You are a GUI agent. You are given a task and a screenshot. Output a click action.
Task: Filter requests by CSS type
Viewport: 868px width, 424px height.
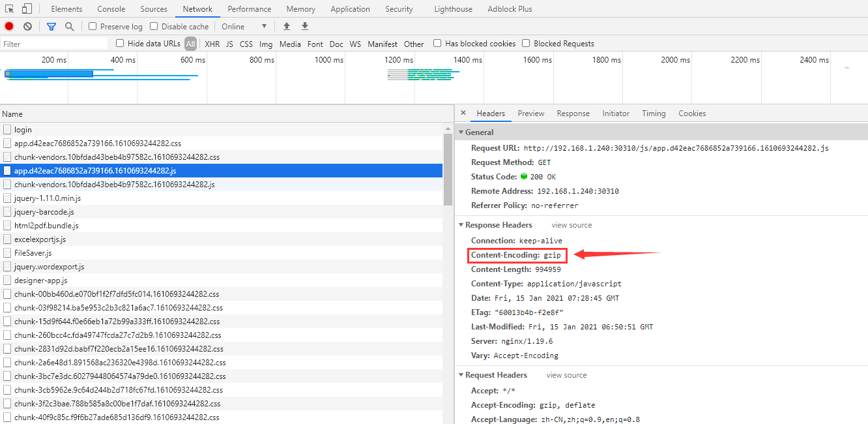(246, 44)
